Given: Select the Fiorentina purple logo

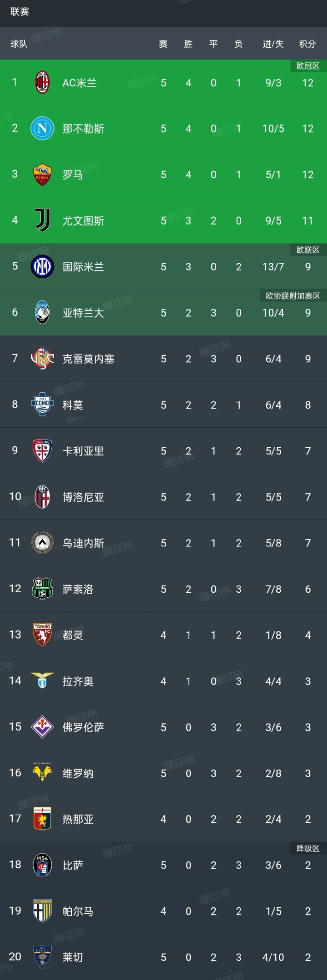Looking at the screenshot, I should [42, 727].
